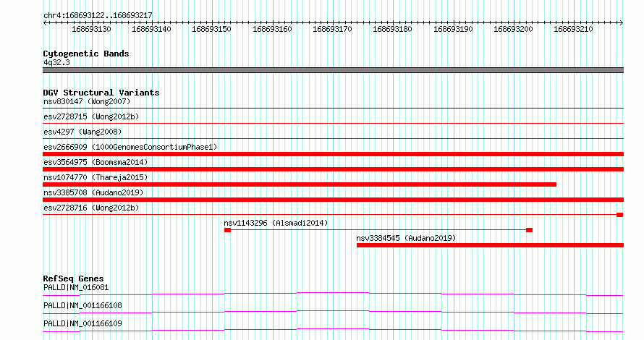Open variant nsv1074770 (Thareja2015)
Viewport: 644px width, 340px height.
coord(96,177)
